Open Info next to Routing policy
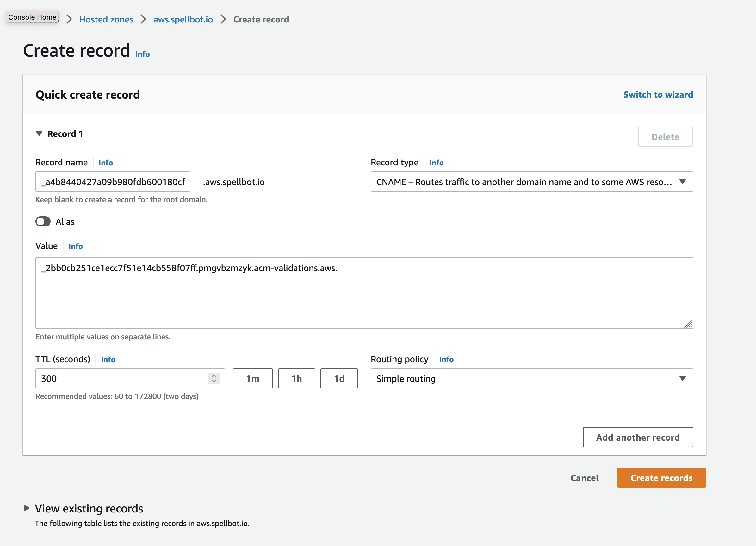Image resolution: width=756 pixels, height=546 pixels. 446,359
